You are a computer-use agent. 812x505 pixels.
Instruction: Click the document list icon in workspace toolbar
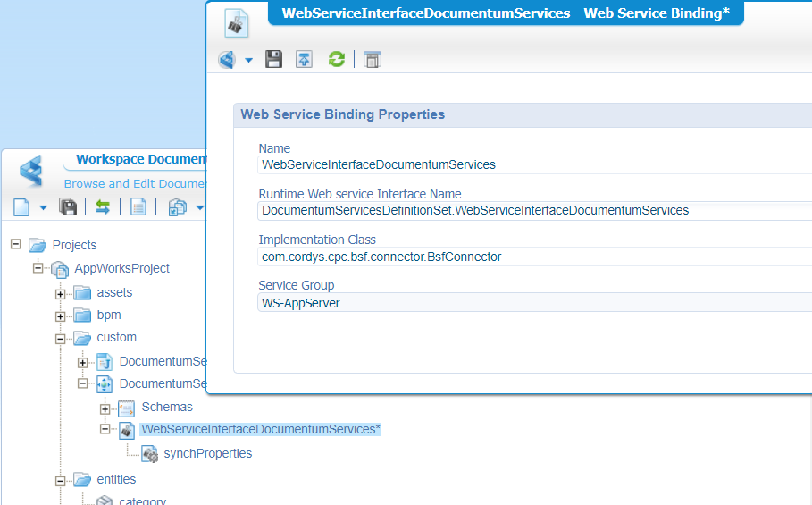click(138, 207)
